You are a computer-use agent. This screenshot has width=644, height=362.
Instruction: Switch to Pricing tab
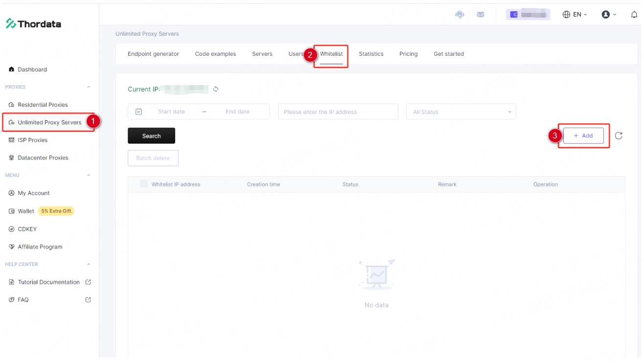(x=408, y=54)
